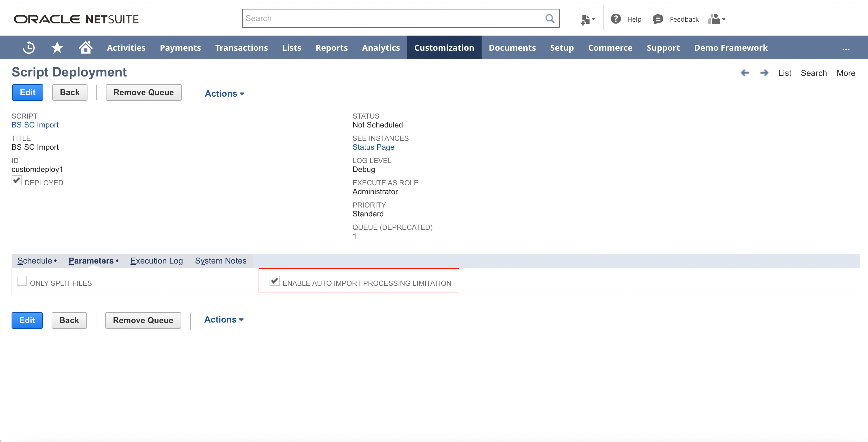The width and height of the screenshot is (868, 442).
Task: Open the Transactions menu
Action: [x=242, y=47]
